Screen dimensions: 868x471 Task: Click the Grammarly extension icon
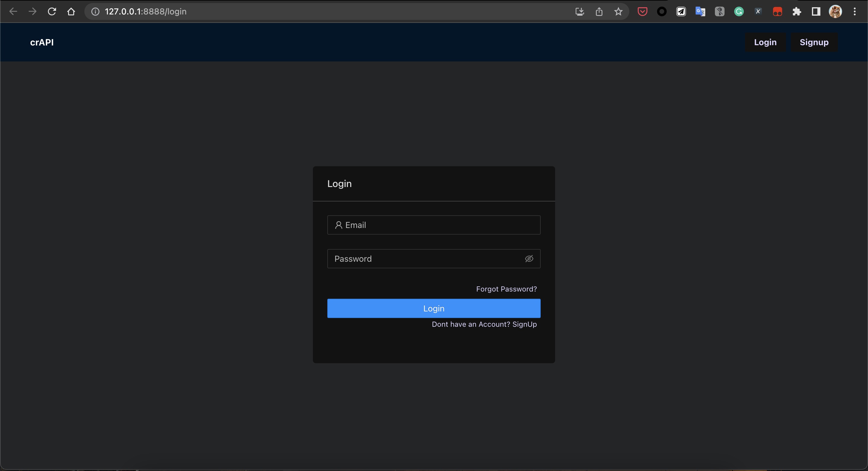[x=739, y=11]
